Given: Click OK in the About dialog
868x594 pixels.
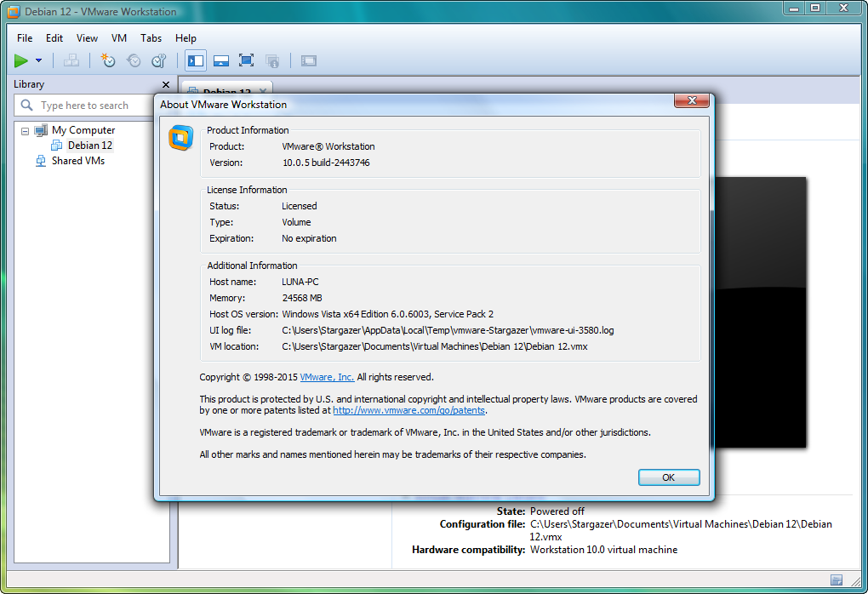Looking at the screenshot, I should click(668, 477).
